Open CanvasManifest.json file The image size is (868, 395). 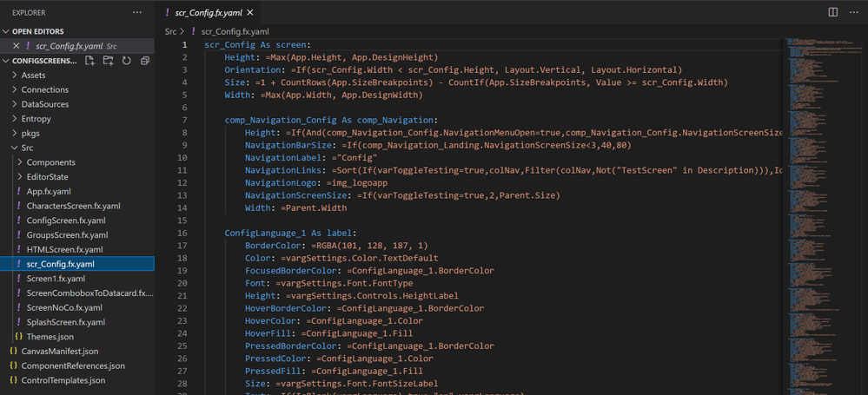(60, 351)
